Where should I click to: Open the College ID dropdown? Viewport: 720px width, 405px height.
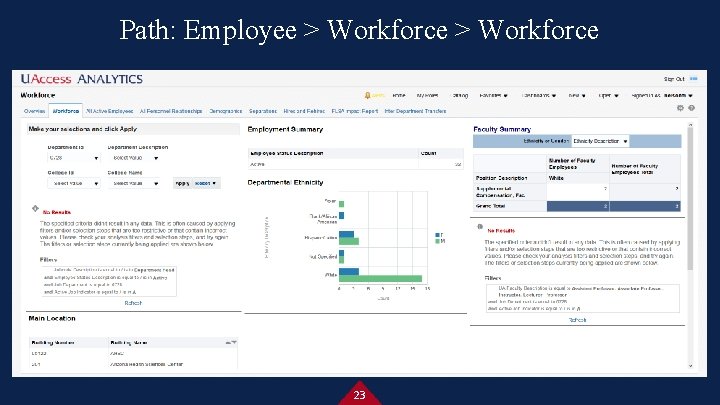(73, 183)
